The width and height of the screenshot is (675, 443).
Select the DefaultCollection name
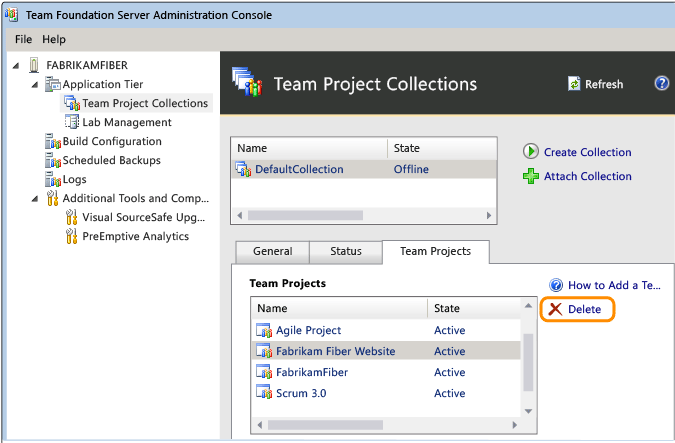(x=299, y=169)
